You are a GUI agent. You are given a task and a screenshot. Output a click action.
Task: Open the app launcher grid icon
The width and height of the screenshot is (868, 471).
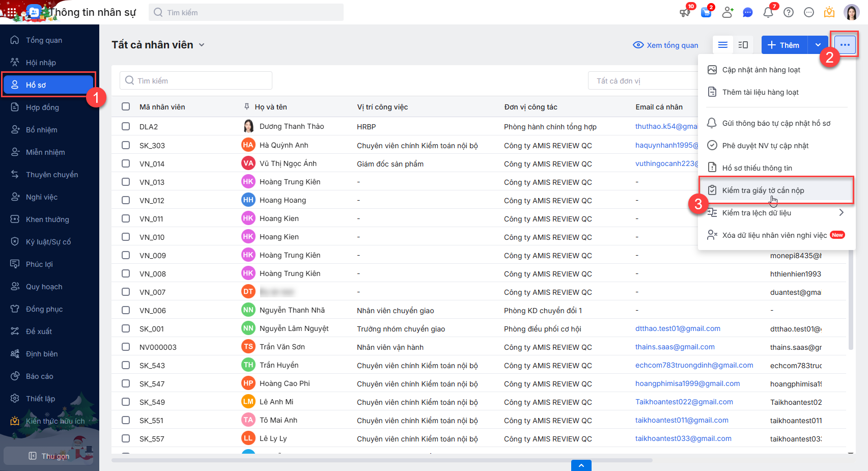(x=11, y=12)
